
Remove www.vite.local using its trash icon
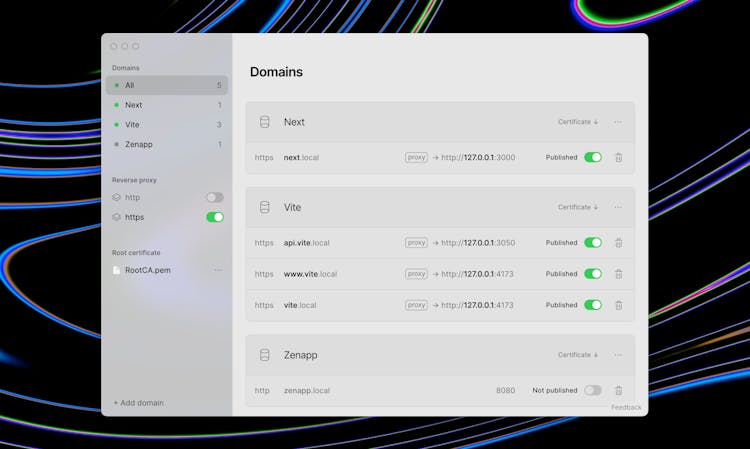point(618,273)
